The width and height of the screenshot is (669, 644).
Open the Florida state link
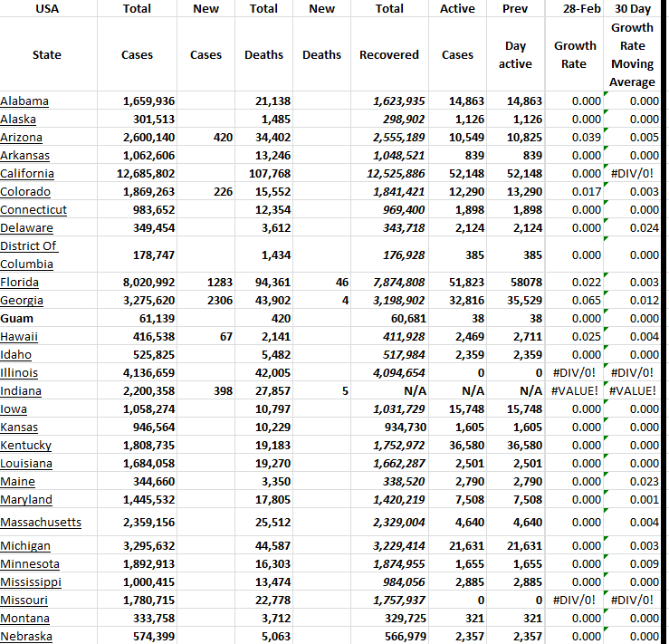coord(20,282)
